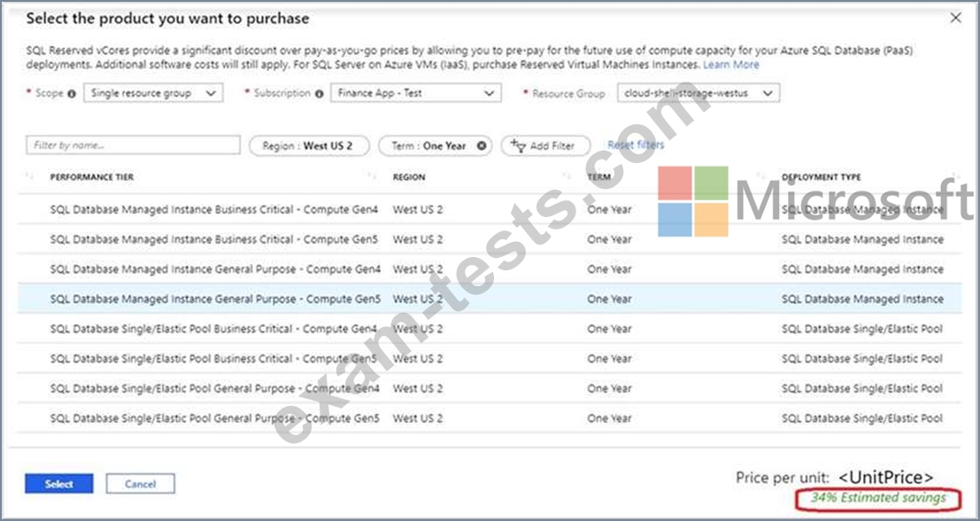Image resolution: width=980 pixels, height=521 pixels.
Task: Select Single/Elastic Pool General Purpose Gen5 row
Action: click(490, 418)
